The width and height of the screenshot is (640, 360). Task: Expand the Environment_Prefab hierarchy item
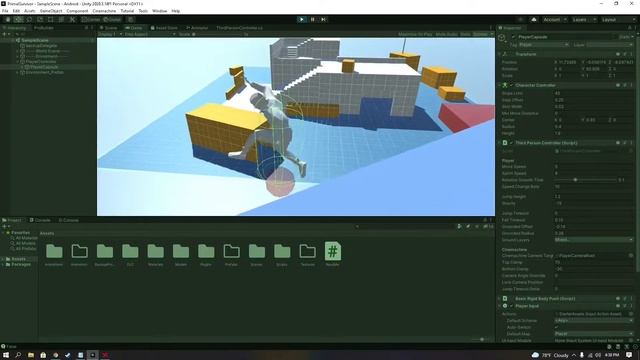coord(18,72)
